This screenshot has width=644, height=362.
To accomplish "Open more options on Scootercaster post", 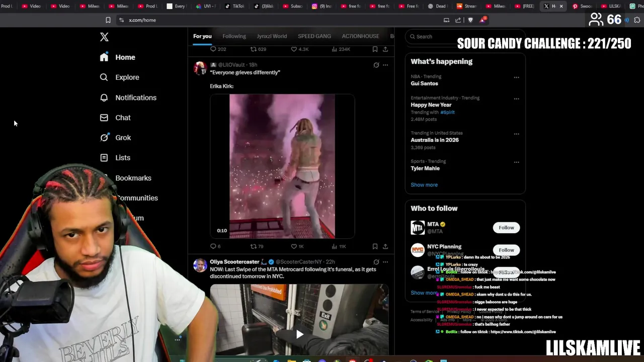I will [385, 262].
